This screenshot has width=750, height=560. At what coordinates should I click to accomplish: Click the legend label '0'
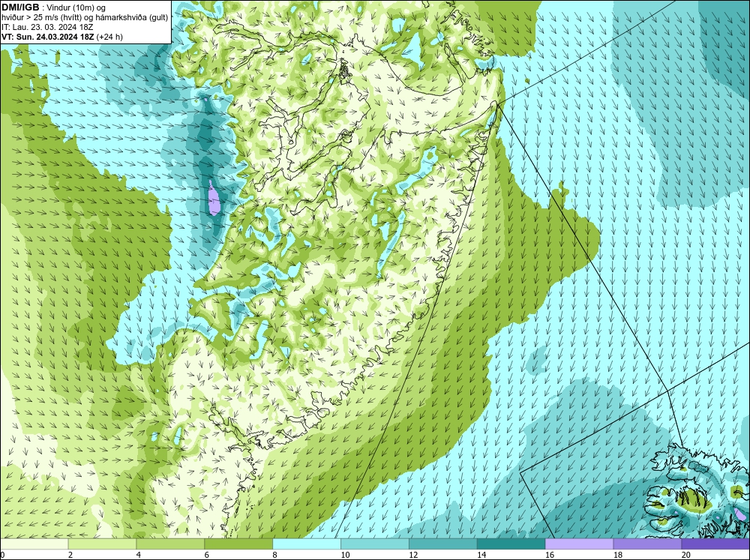(2, 555)
